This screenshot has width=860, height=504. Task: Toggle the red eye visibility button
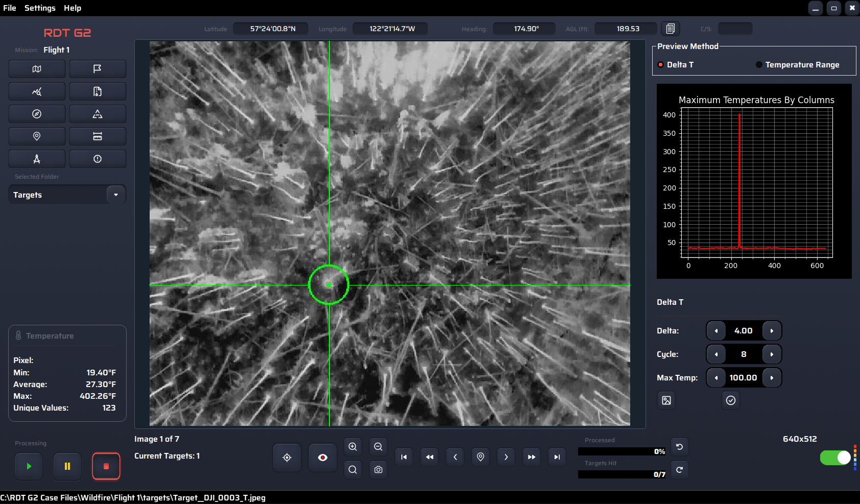[x=323, y=458]
